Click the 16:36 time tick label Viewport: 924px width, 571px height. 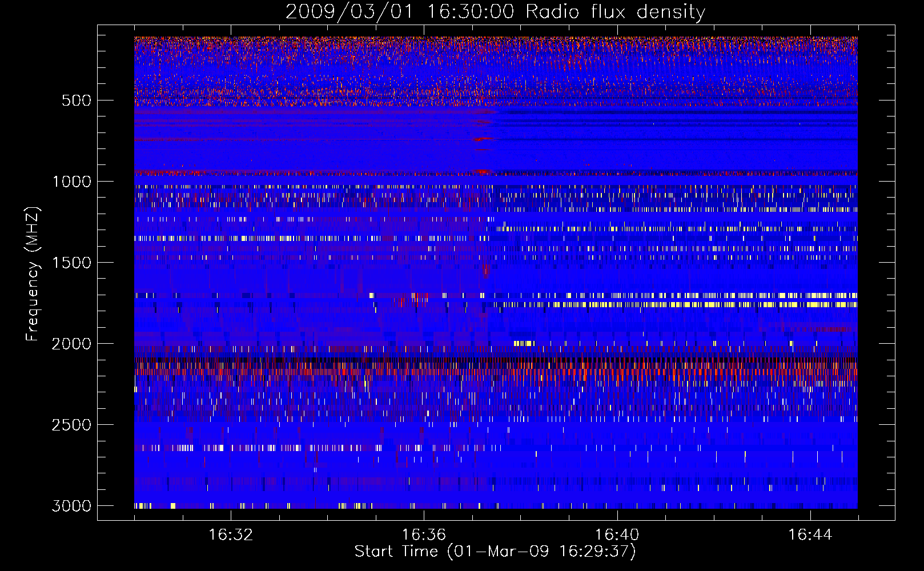coord(424,535)
